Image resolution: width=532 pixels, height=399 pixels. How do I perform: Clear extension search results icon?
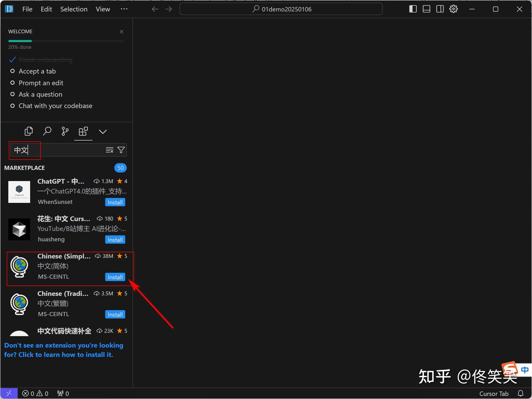(x=109, y=150)
